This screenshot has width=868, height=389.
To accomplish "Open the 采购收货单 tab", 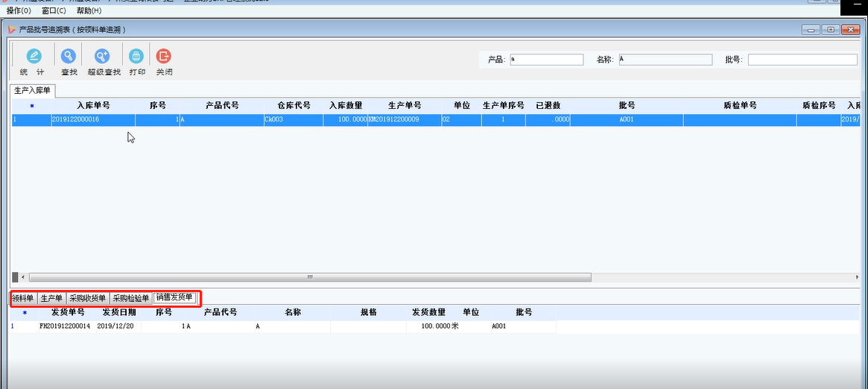I will tap(88, 298).
